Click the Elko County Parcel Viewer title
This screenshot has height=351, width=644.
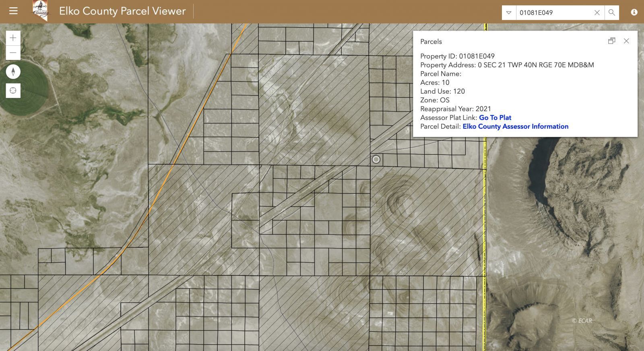pos(122,11)
